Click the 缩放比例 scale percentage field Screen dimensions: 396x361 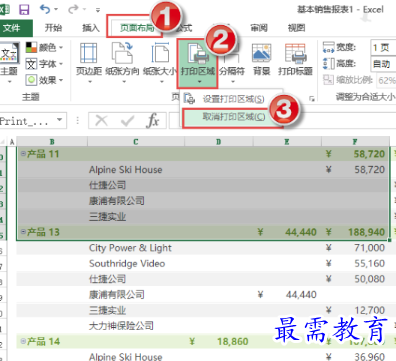tap(386, 80)
